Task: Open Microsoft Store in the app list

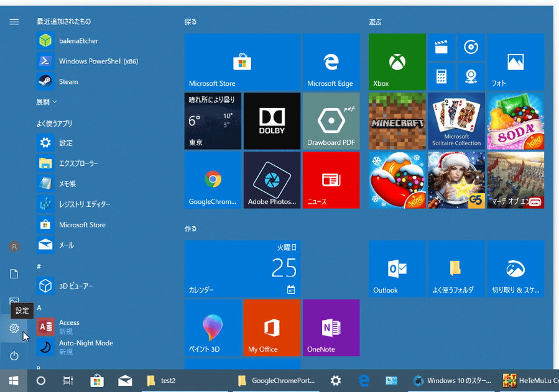Action: pos(103,225)
